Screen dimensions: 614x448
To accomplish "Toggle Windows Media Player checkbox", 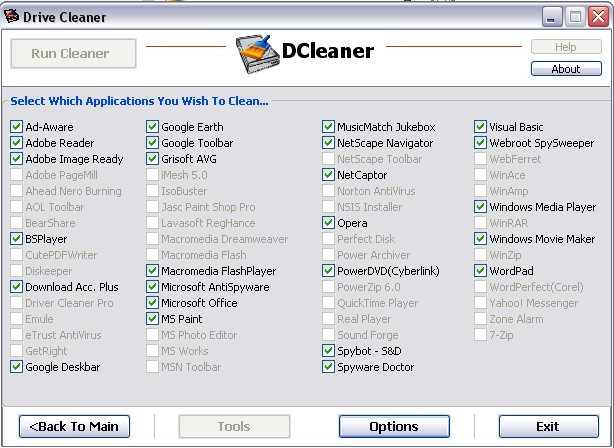I will (480, 206).
